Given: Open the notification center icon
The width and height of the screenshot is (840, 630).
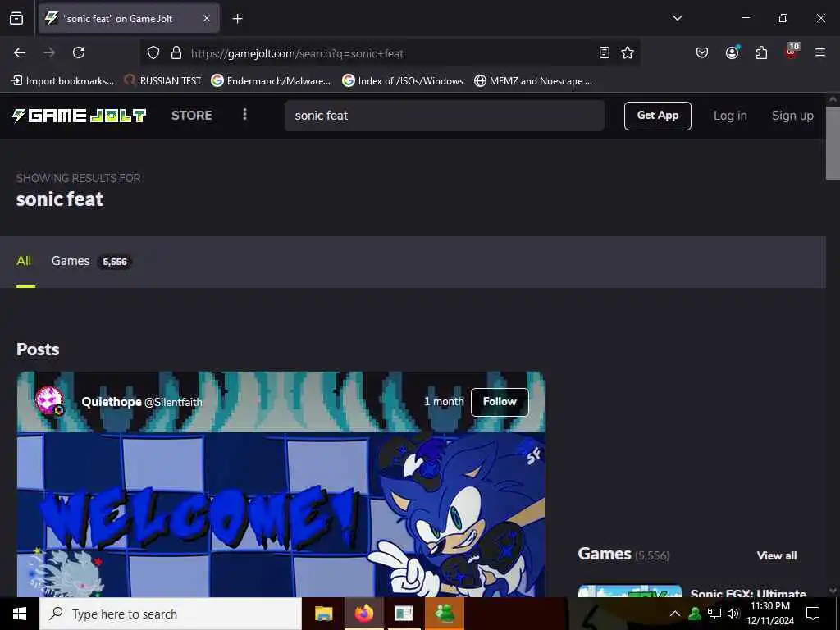Looking at the screenshot, I should coord(813,614).
